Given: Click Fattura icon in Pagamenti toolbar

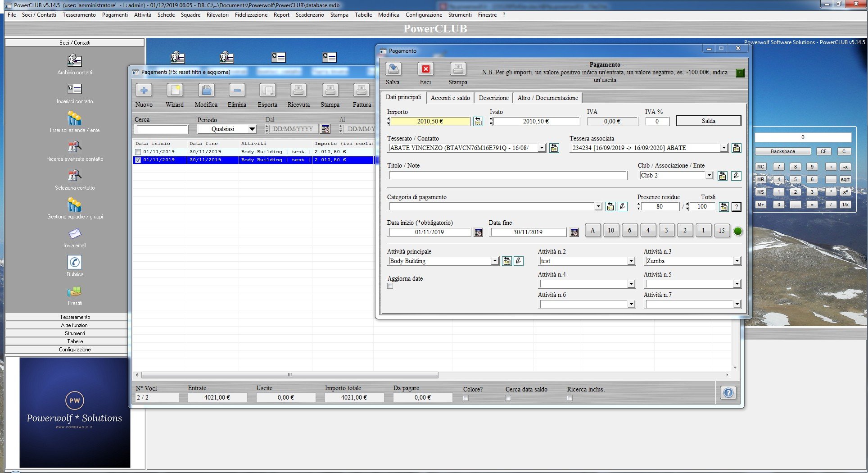Looking at the screenshot, I should pos(362,91).
